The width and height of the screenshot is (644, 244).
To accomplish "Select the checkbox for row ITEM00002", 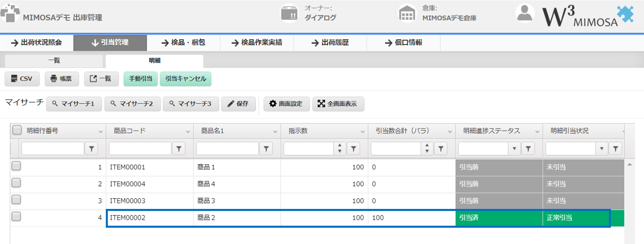I will [16, 217].
